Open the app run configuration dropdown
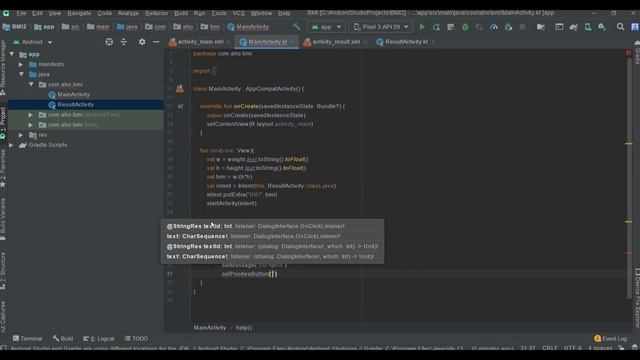This screenshot has width=640, height=360. (327, 27)
